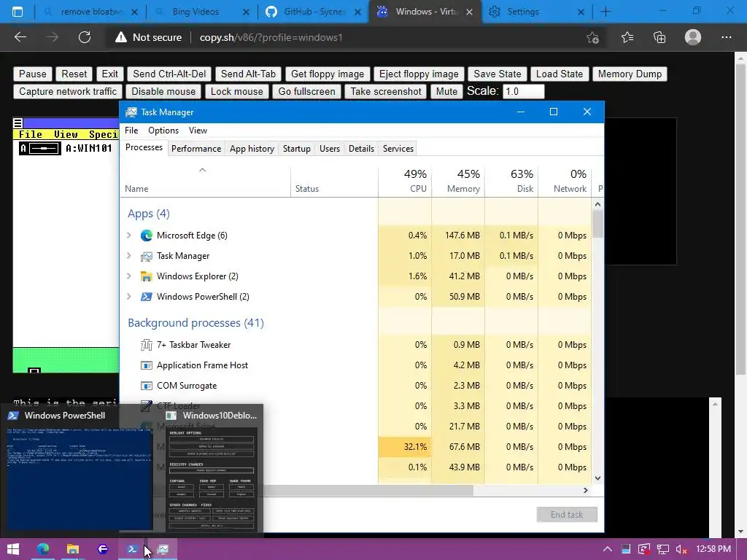Screen dimensions: 747x560
Task: Open browser Collections
Action: (x=659, y=37)
